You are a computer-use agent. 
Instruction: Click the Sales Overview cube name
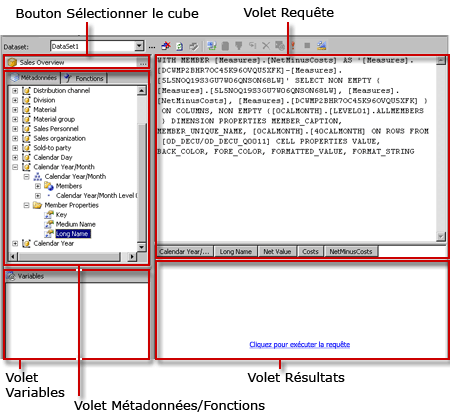tap(42, 62)
